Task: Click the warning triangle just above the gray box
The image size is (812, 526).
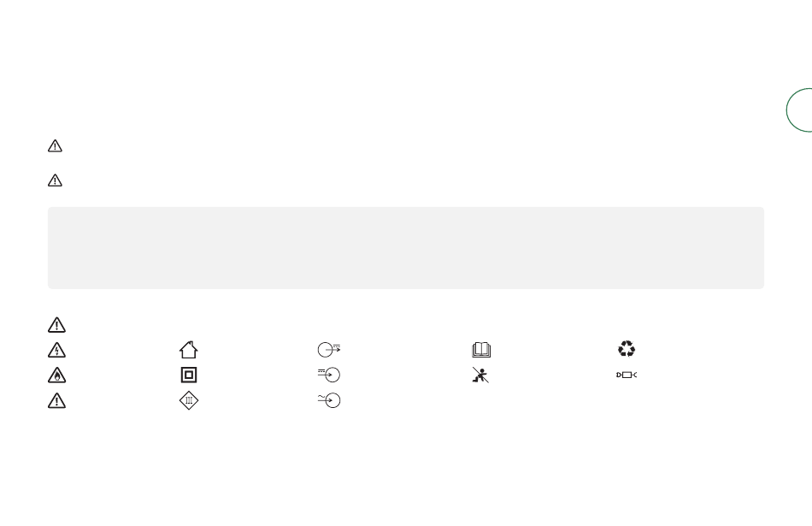Action: (x=56, y=180)
